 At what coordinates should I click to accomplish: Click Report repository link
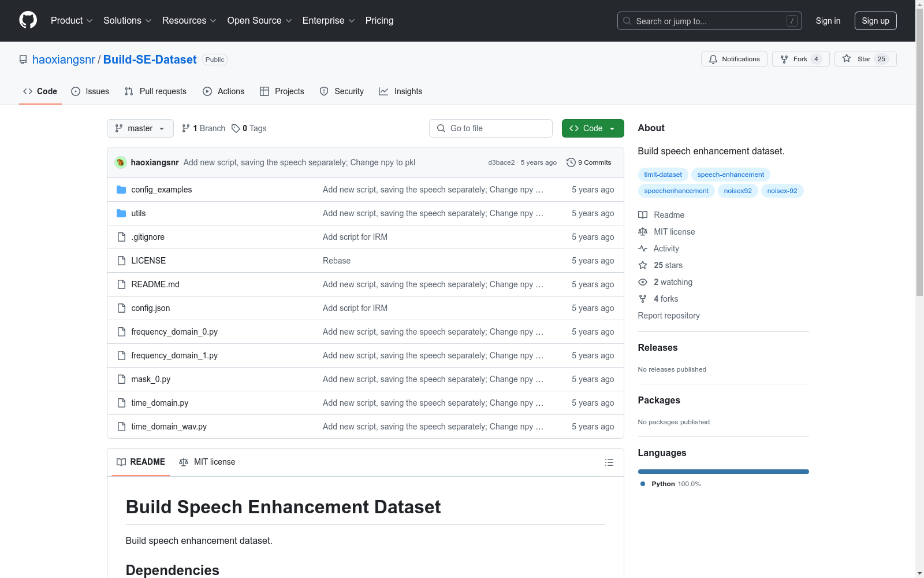click(669, 316)
